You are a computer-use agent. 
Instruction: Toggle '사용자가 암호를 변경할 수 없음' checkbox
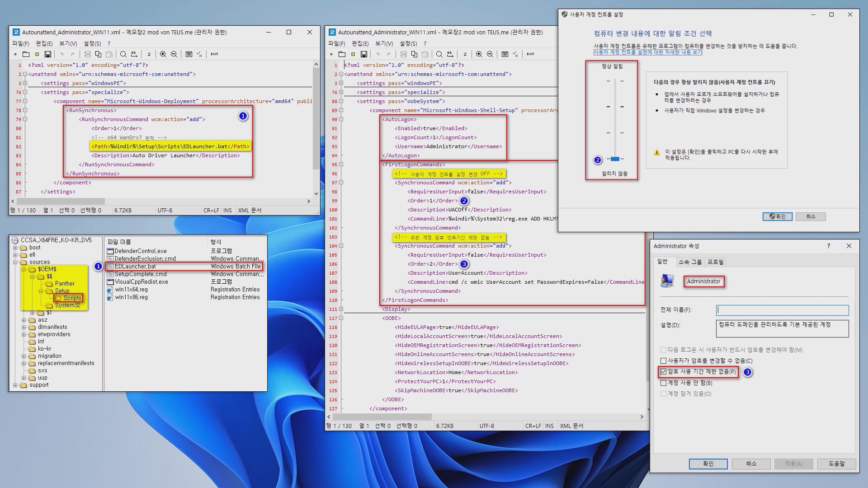pyautogui.click(x=663, y=361)
